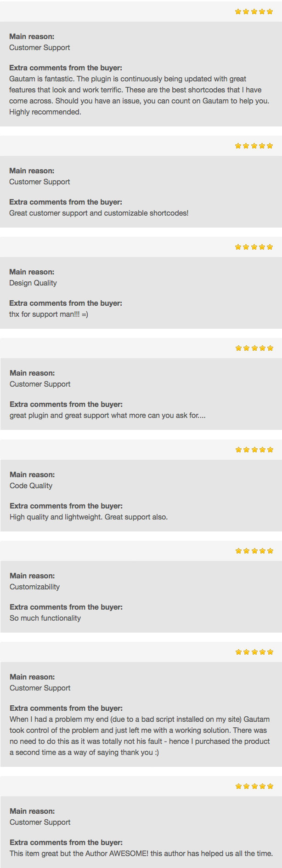Viewport: 282px width, 868px height.
Task: Click the 'This item great but the Author AWESOME' comment
Action: coord(141,853)
